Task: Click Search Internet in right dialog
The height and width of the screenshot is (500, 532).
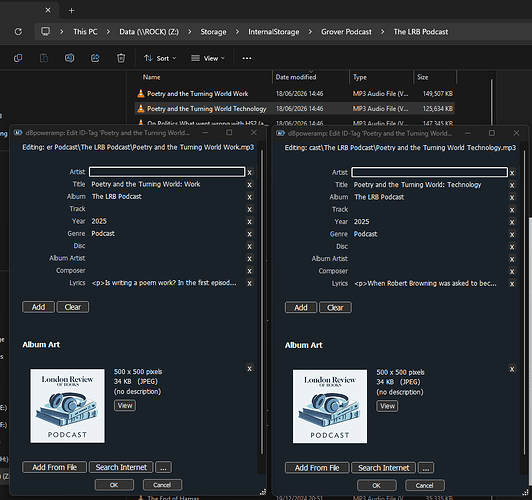Action: (x=383, y=468)
